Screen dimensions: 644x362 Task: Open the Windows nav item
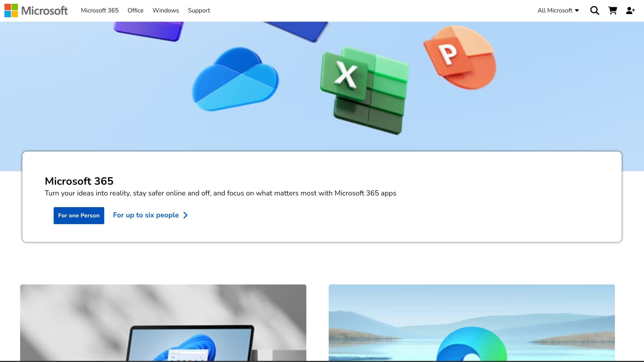coord(166,11)
